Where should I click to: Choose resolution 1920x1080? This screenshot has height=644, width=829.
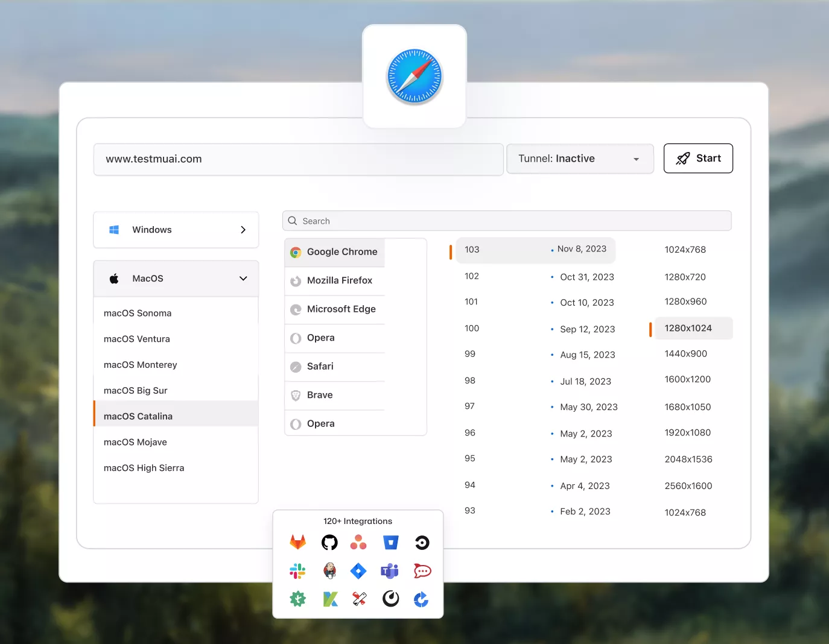pyautogui.click(x=687, y=433)
